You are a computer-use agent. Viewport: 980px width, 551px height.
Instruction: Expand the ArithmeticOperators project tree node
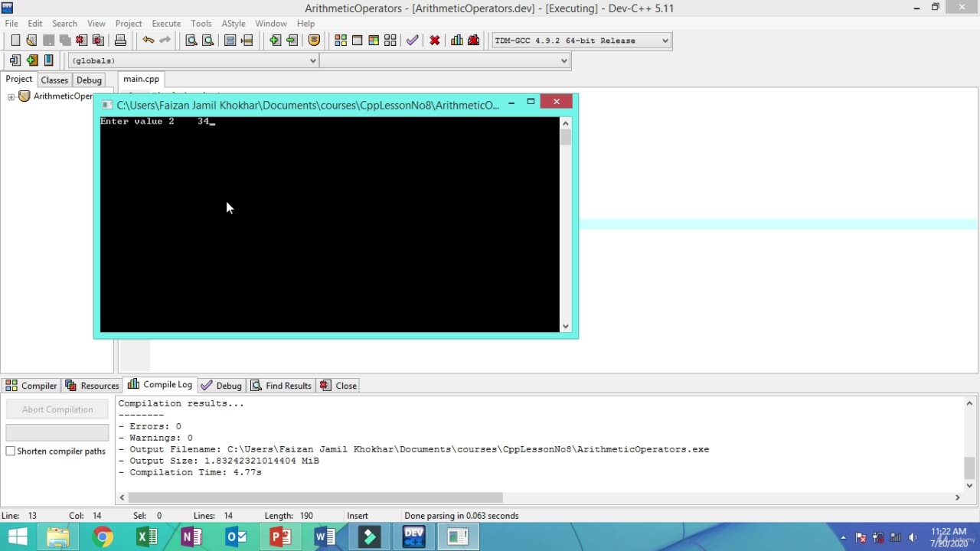[11, 96]
